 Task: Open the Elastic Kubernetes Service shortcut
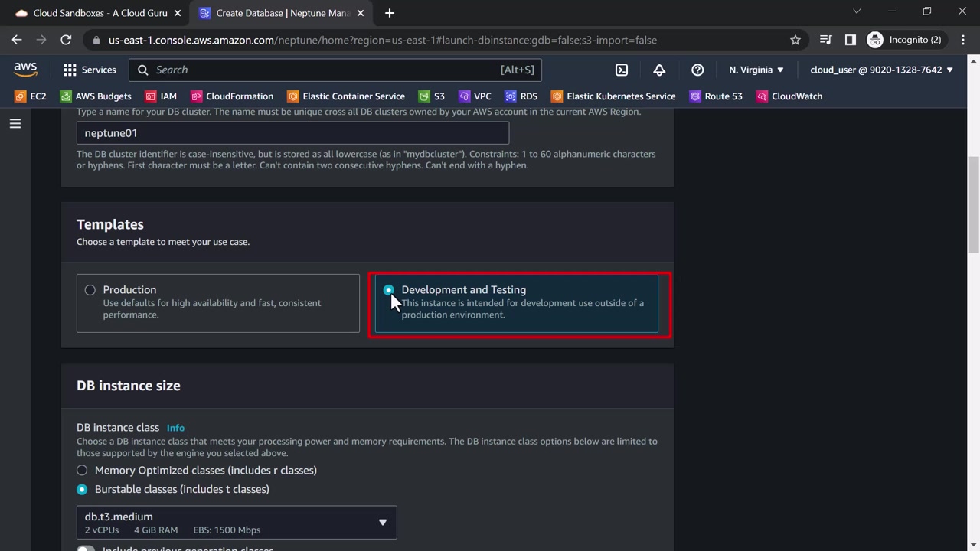613,96
